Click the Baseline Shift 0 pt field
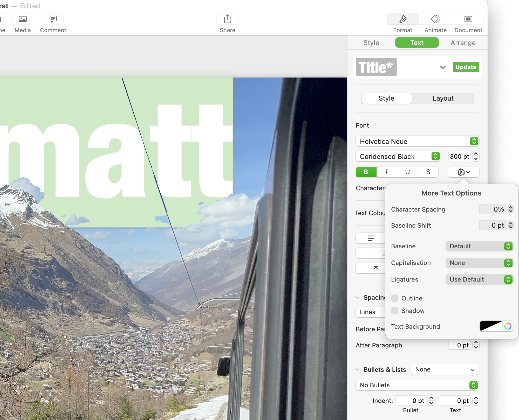The width and height of the screenshot is (519, 420). [493, 225]
